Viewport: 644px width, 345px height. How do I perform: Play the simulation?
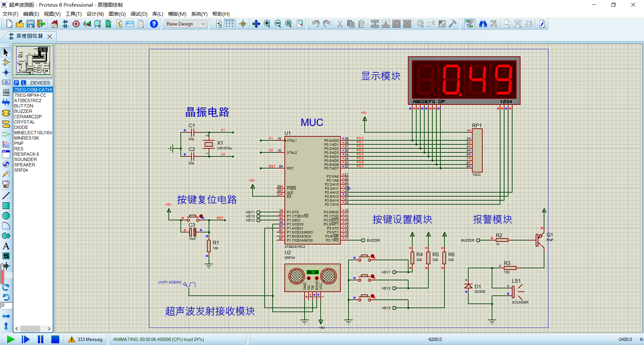pos(11,339)
